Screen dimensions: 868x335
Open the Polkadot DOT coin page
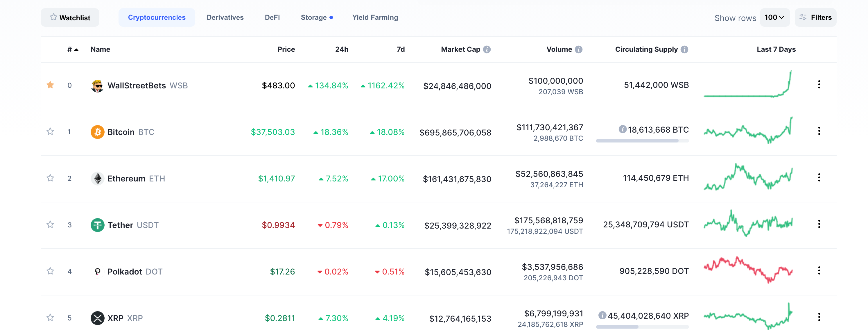pos(135,272)
